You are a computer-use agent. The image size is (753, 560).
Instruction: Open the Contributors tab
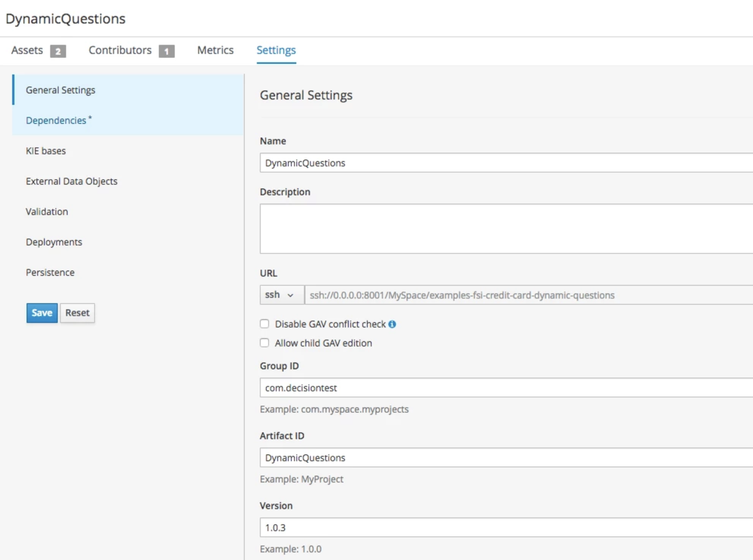coord(120,50)
